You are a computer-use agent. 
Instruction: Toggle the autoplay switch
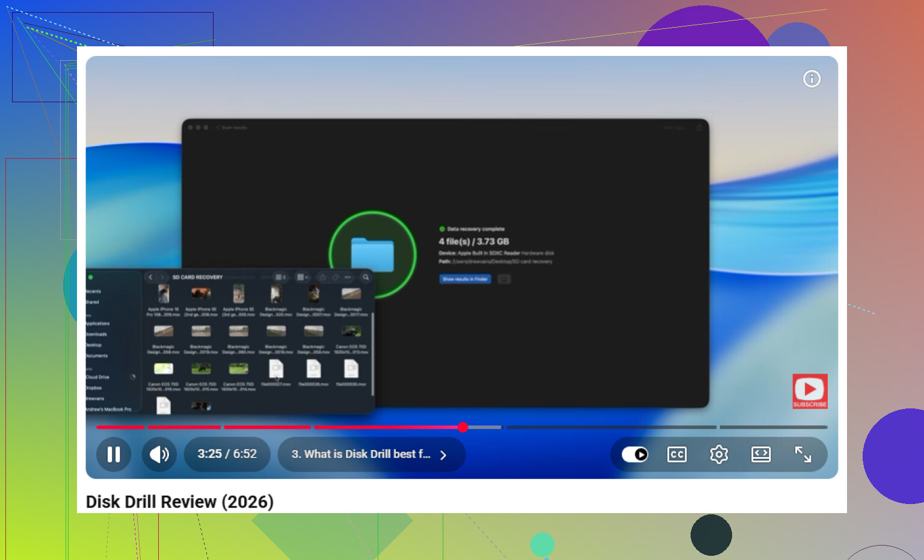point(635,454)
